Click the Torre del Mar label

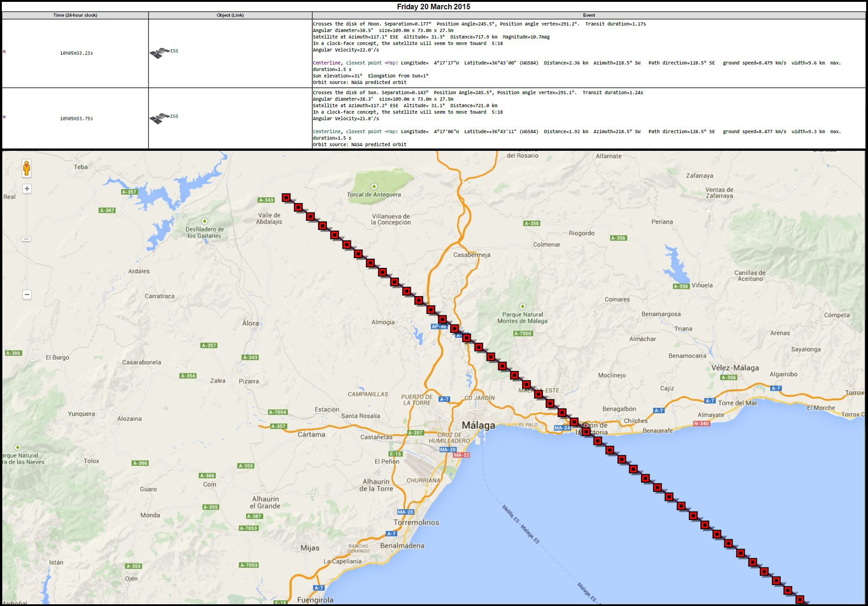point(738,403)
